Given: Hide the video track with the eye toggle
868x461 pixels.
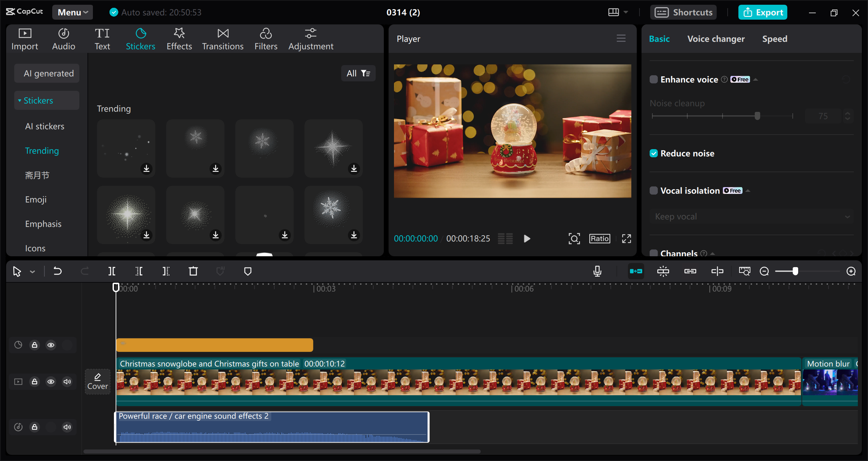Looking at the screenshot, I should (x=51, y=381).
